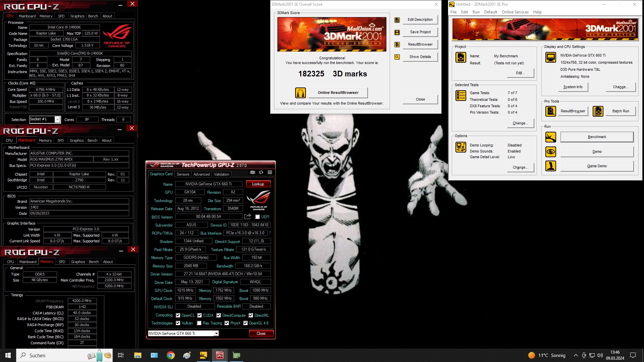The width and height of the screenshot is (644, 362).
Task: Show hidden system tray icons chevron
Action: (576, 355)
